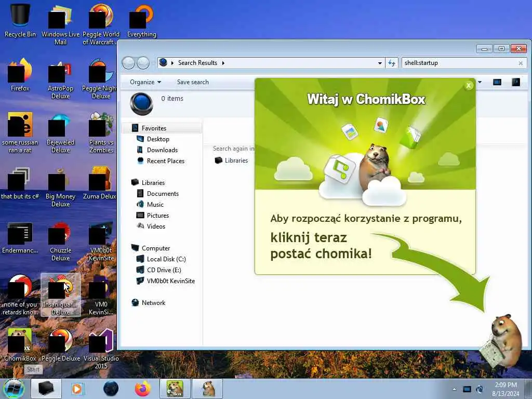Open CD Drive (E:)
This screenshot has width=532, height=399.
164,270
